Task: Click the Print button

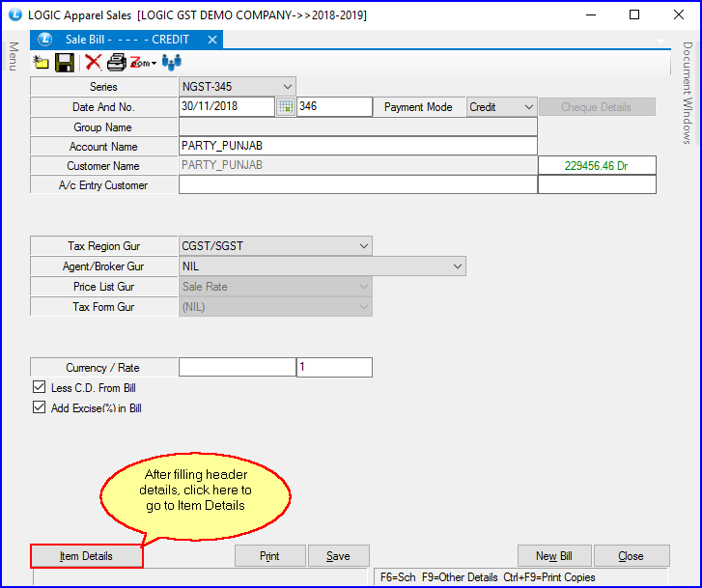Action: coord(270,556)
